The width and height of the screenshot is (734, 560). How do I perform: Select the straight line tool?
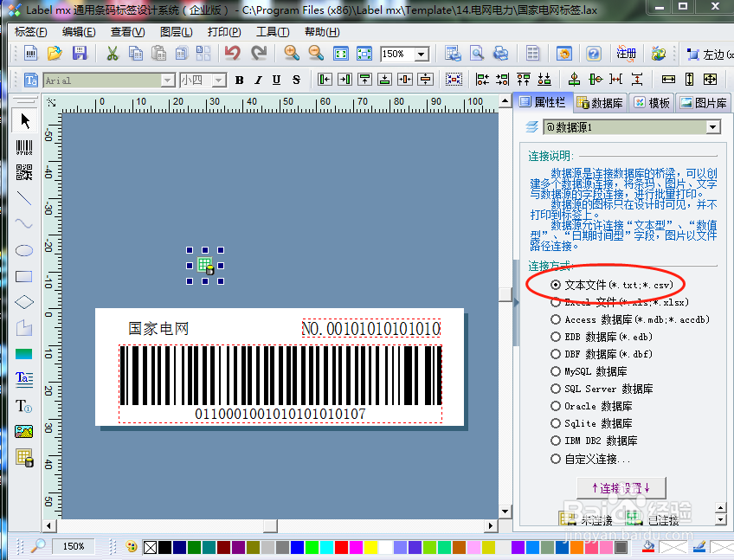[x=24, y=198]
